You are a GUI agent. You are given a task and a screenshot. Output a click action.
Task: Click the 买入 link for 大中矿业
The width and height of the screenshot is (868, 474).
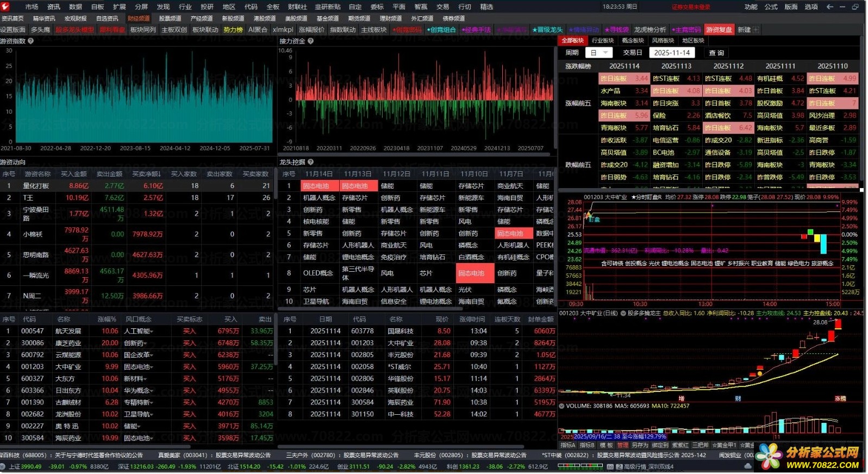(x=189, y=367)
